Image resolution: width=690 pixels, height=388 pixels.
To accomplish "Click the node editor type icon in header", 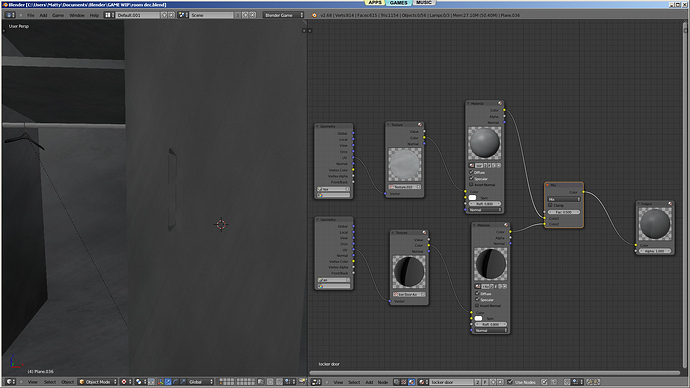I will (x=316, y=382).
